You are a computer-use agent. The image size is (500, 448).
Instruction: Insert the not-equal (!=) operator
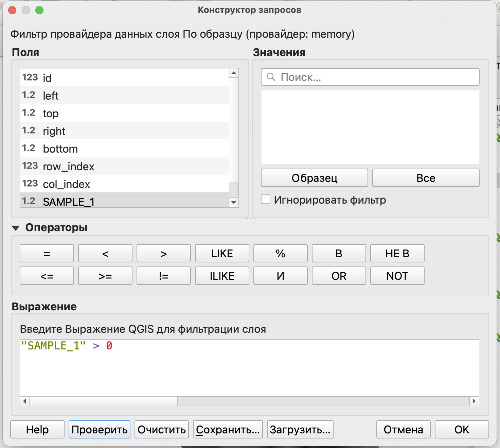163,276
